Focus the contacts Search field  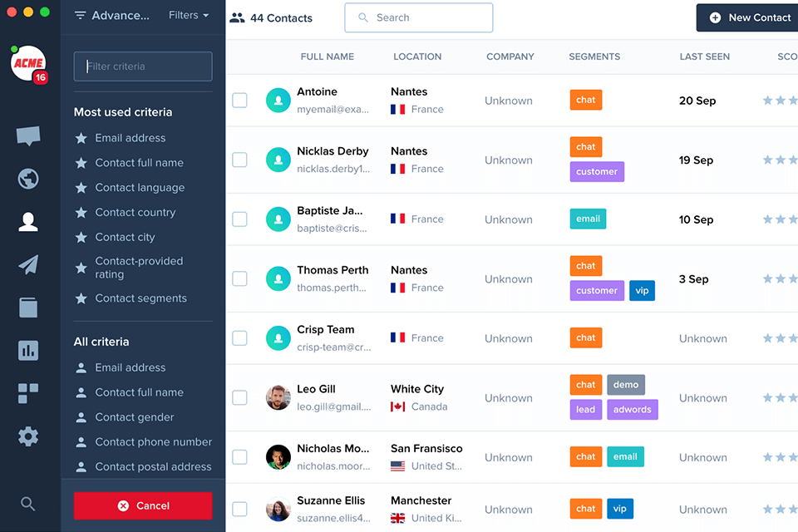[419, 17]
